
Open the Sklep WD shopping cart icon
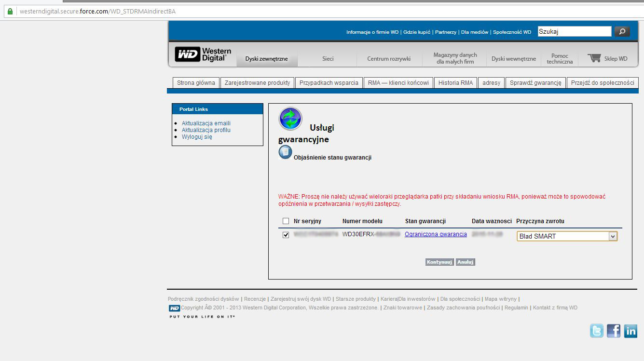[x=594, y=58]
